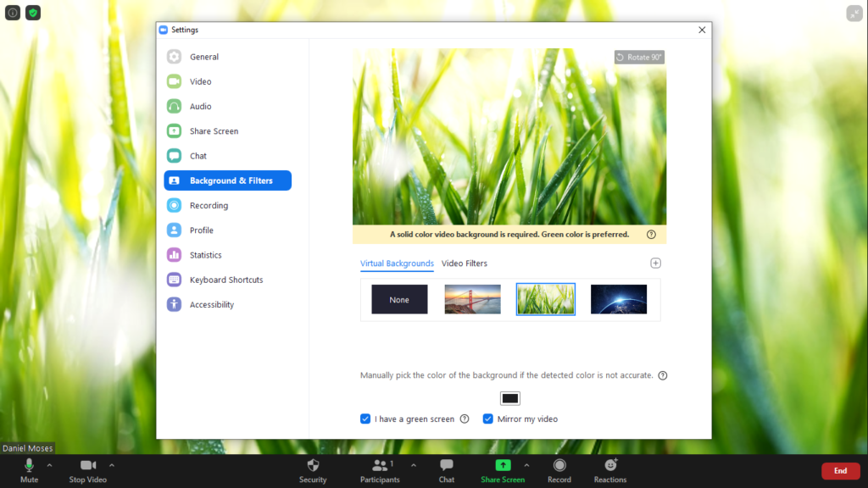Viewport: 868px width, 488px height.
Task: Start a recording
Action: (559, 469)
